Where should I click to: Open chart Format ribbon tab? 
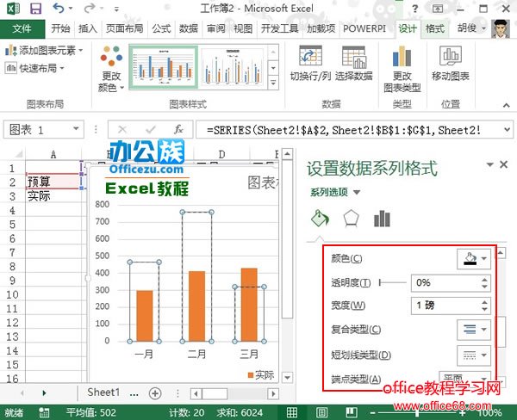435,29
